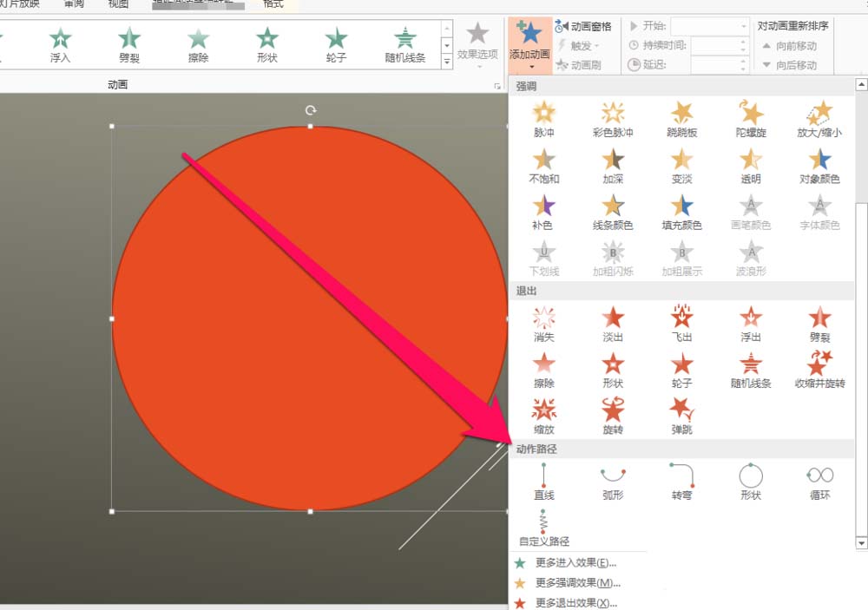Select the 彩色脉冲 emphasis effect
Image resolution: width=868 pixels, height=610 pixels.
pos(613,119)
